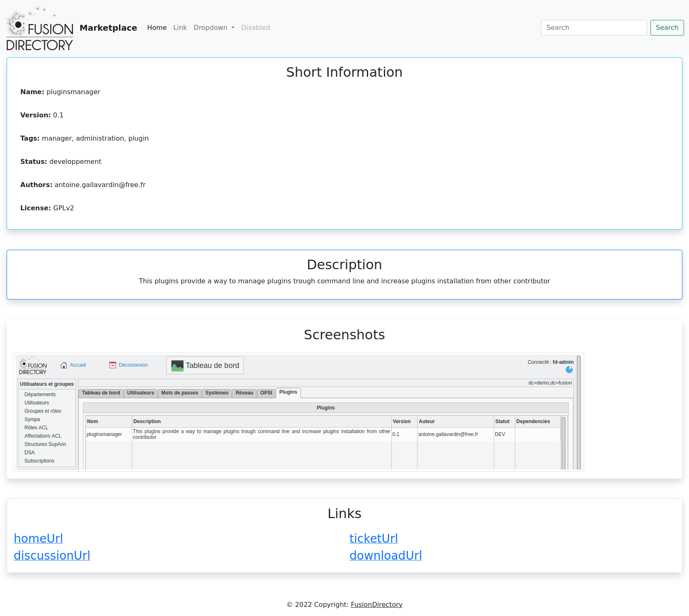Click the author email antoine.gallavardin@free.fr
The image size is (689, 616).
100,185
